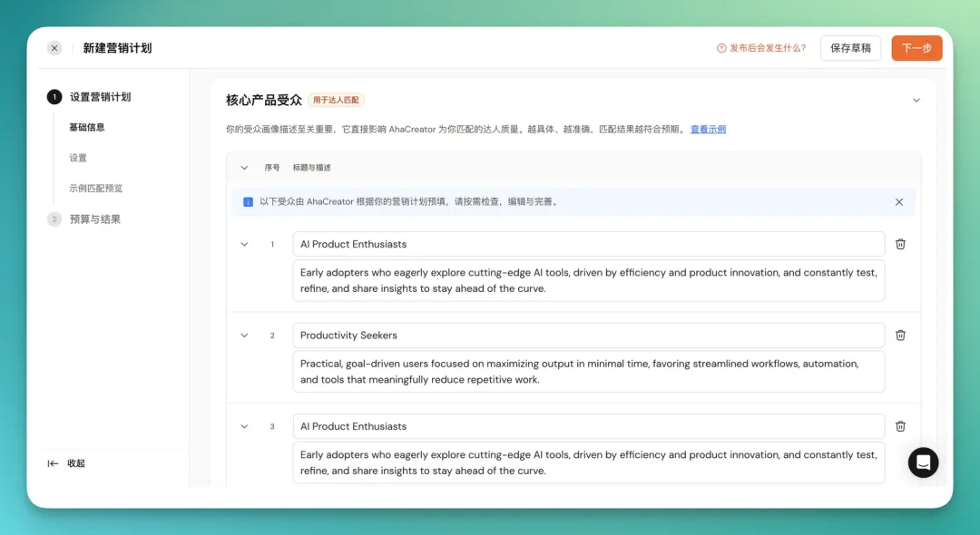This screenshot has width=980, height=535.
Task: Delete the first AI Product Enthusiasts audience entry
Action: tap(900, 244)
